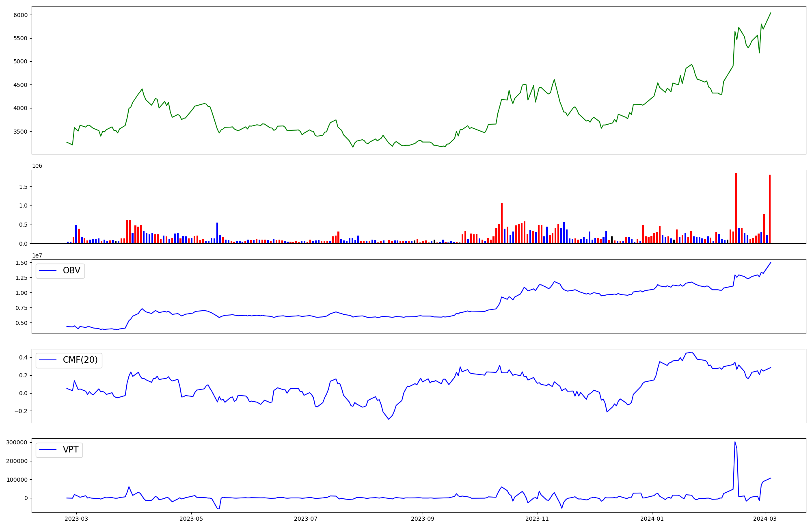812x528 pixels.
Task: Click the 3500 price axis label
Action: coord(20,132)
